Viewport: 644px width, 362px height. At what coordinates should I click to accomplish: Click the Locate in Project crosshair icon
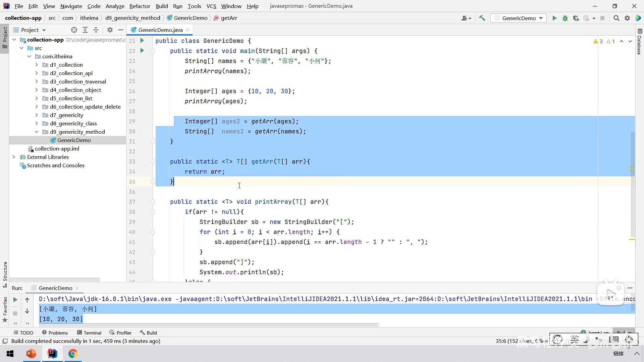coord(74,30)
